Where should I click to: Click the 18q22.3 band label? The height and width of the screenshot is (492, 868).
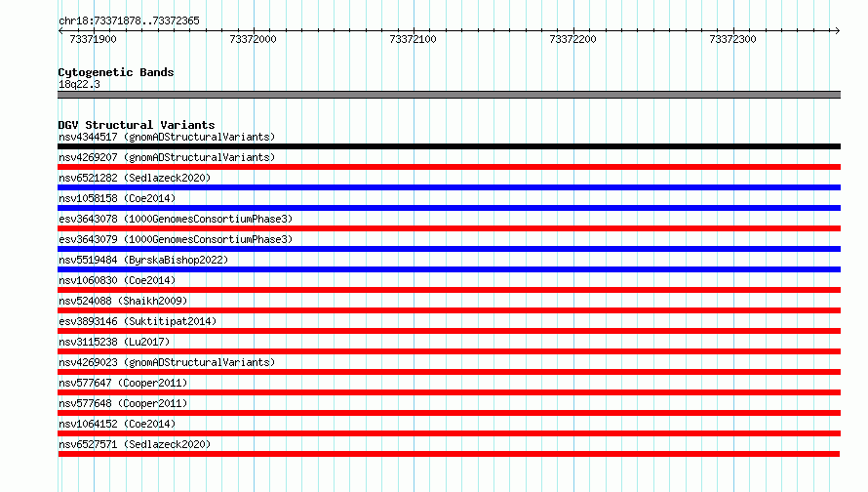[x=79, y=84]
